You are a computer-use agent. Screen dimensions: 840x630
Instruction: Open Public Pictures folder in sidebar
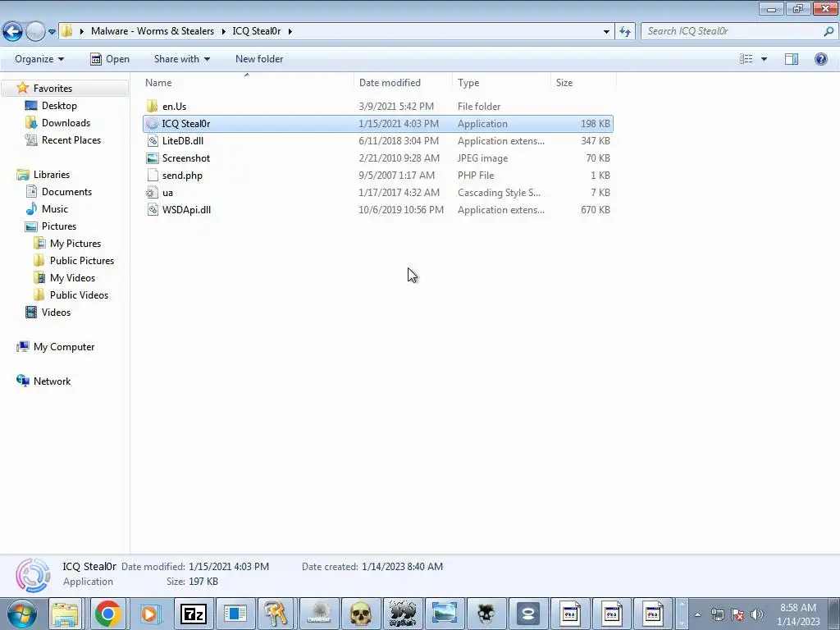(82, 260)
